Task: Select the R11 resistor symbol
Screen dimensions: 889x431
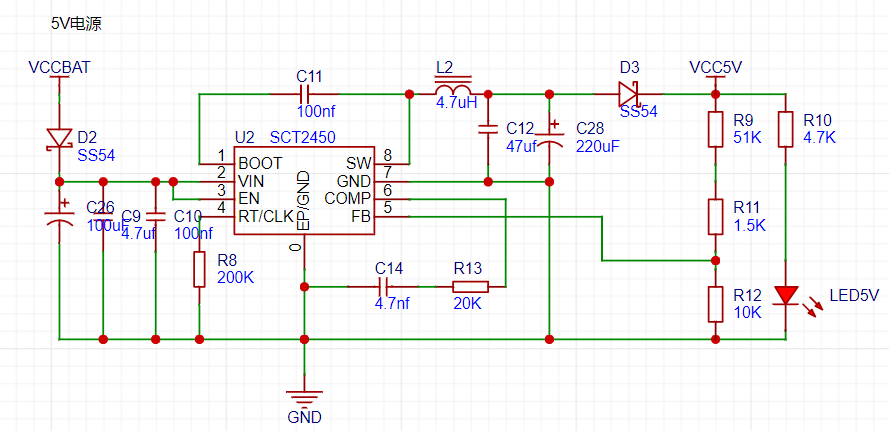Action: (716, 217)
